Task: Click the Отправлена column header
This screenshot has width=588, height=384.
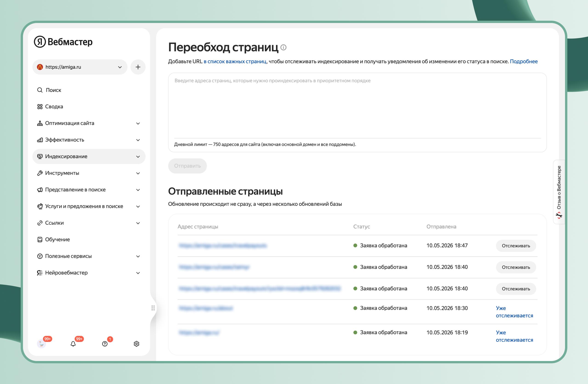Action: coord(441,226)
